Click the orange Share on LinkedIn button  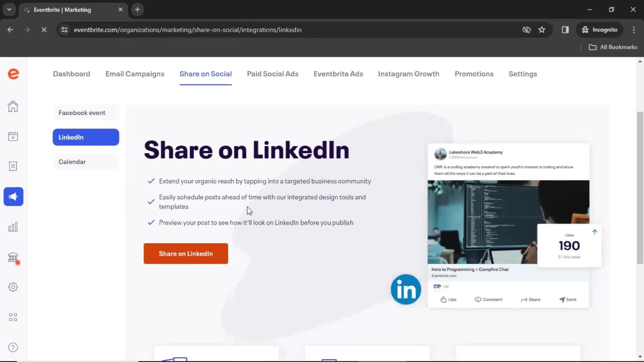point(186,253)
